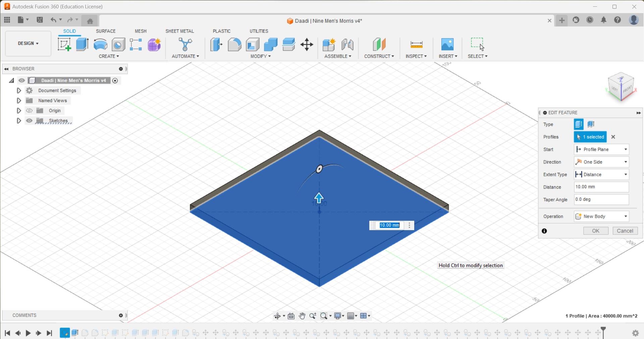The height and width of the screenshot is (339, 644).
Task: Cancel the Edit Feature dialog
Action: pos(625,231)
